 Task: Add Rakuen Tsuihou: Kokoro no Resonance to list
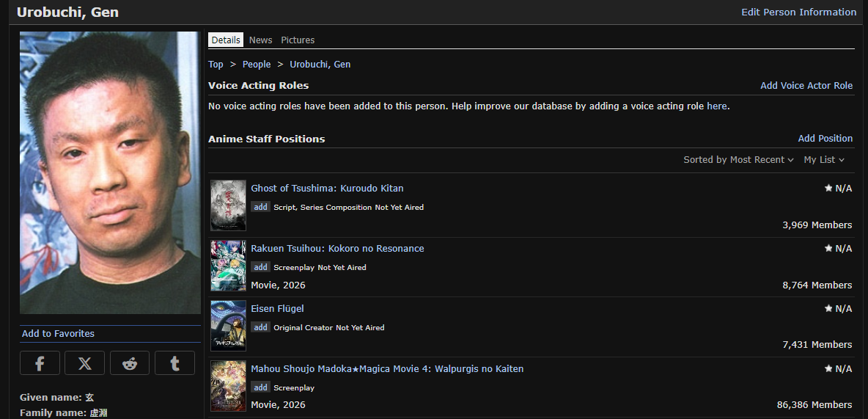[261, 267]
